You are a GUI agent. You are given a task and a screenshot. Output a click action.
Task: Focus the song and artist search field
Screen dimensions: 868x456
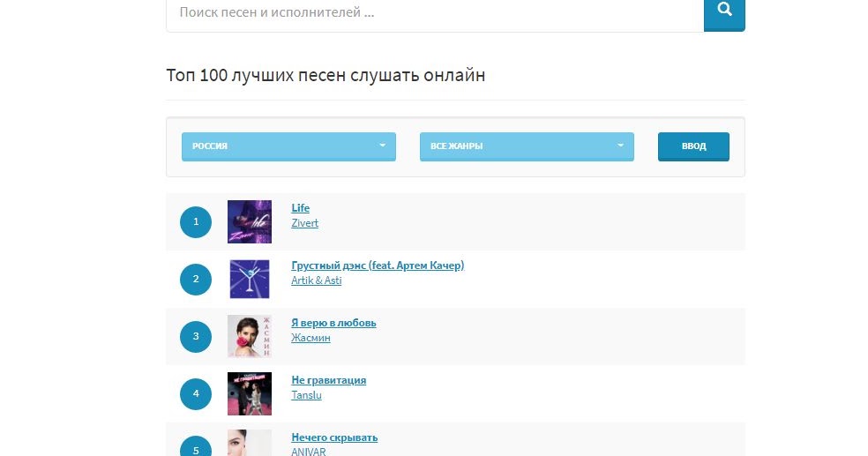pos(435,12)
